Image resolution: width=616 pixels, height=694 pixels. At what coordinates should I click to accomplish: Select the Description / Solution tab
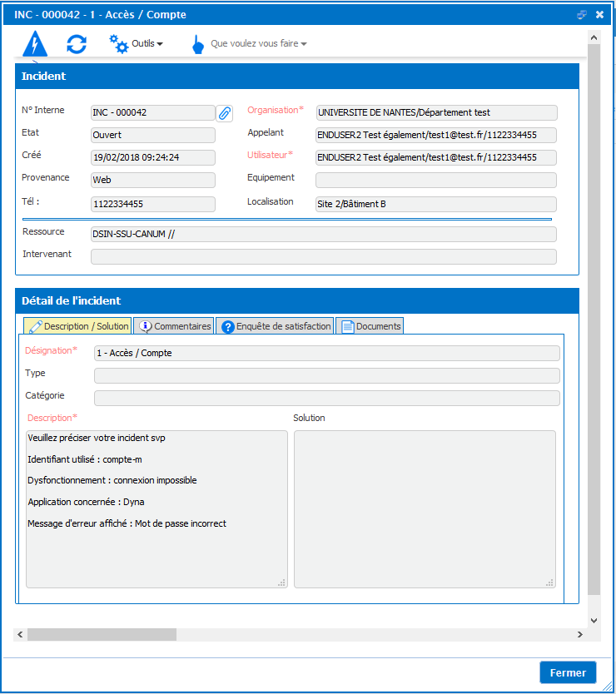coord(78,326)
